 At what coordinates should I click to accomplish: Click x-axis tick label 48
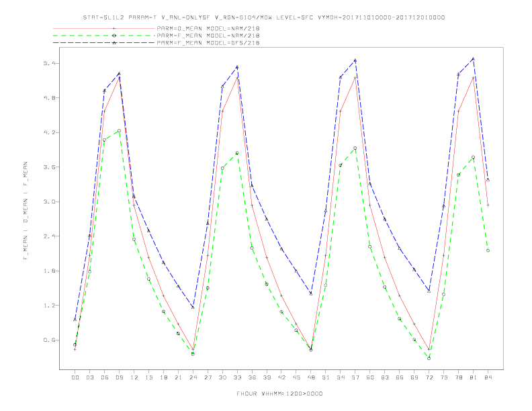point(311,377)
